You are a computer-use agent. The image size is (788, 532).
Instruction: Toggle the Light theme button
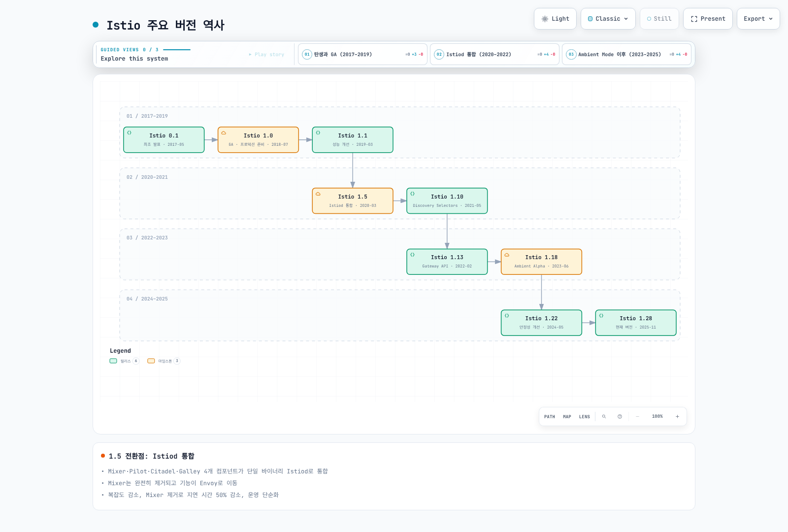point(555,19)
